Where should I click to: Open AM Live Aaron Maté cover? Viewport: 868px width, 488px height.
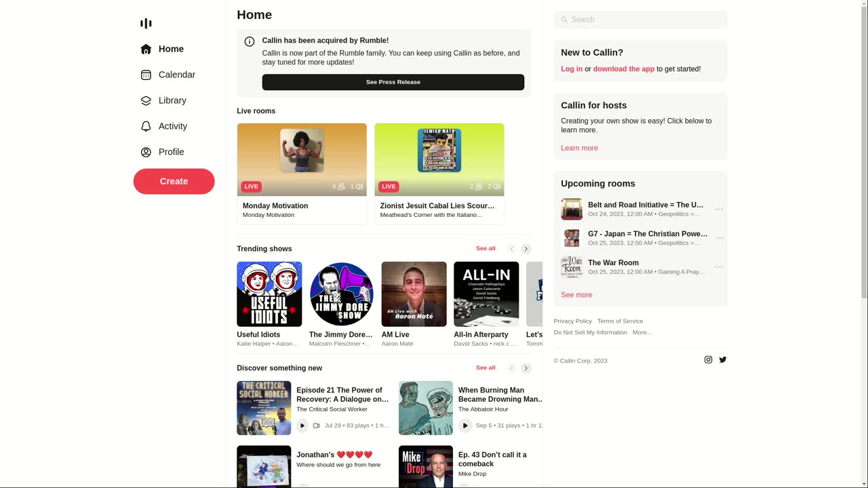pos(414,294)
